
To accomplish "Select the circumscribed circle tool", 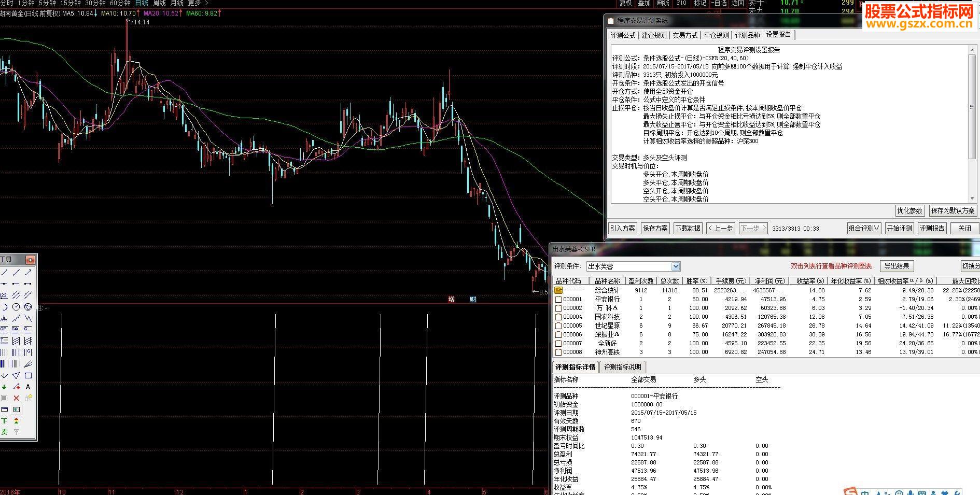I will [x=29, y=306].
